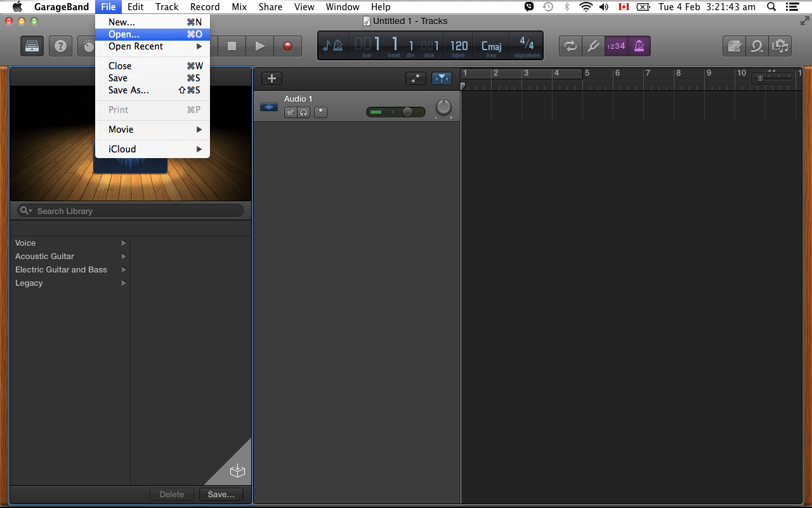Viewport: 812px width, 508px height.
Task: Stop playback with the square button
Action: tap(232, 46)
